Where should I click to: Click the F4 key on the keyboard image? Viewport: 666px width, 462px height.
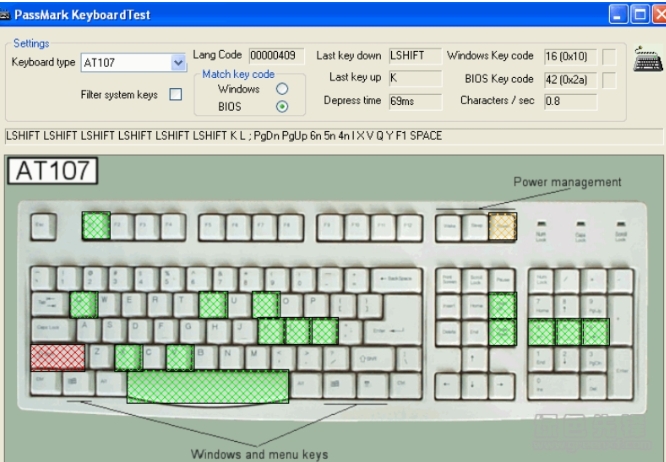(x=173, y=227)
